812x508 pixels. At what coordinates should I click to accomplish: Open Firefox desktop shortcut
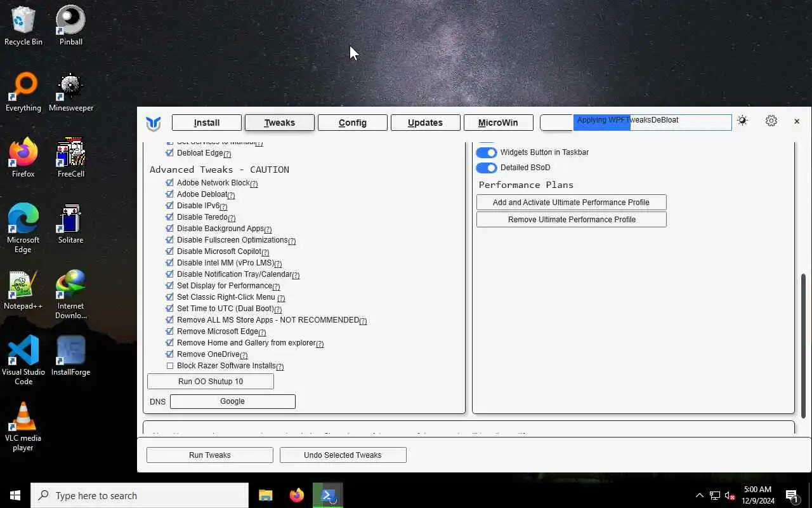point(23,157)
